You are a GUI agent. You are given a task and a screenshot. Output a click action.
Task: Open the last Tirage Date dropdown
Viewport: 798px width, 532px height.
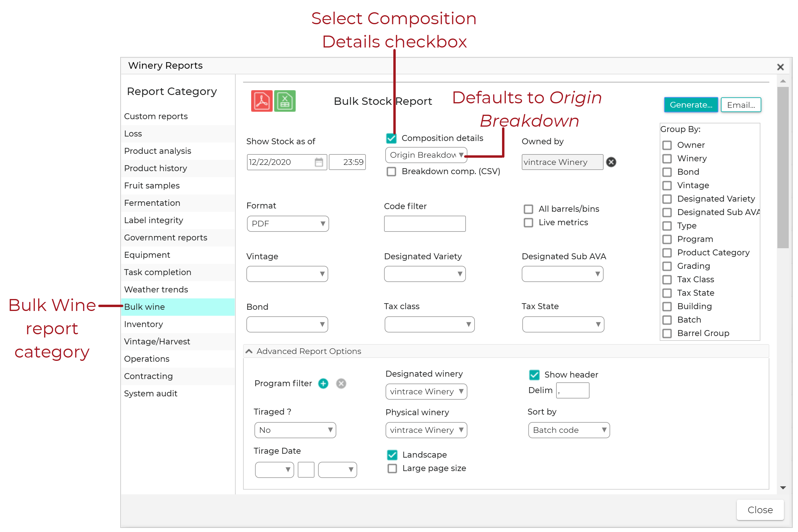(x=337, y=470)
